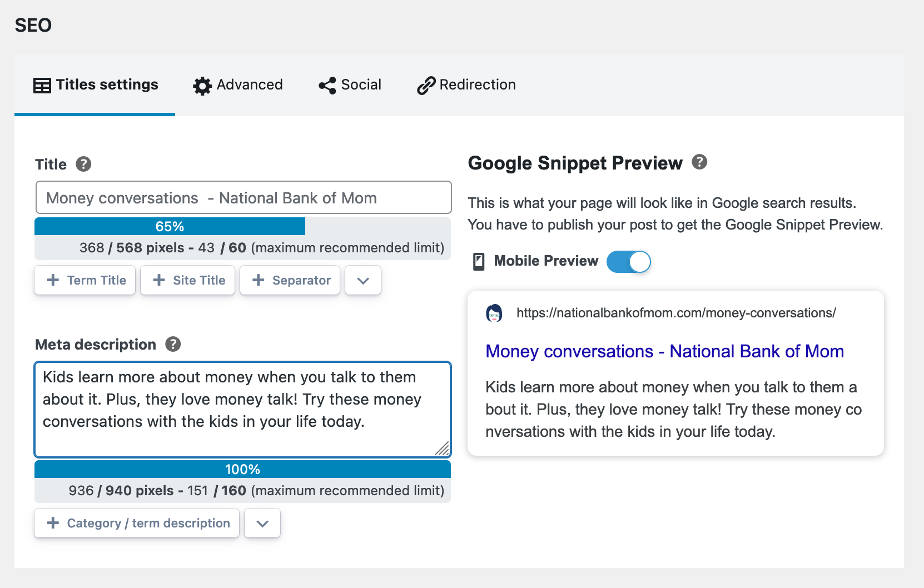Image resolution: width=924 pixels, height=588 pixels.
Task: Click inside the Title input field
Action: pos(244,197)
